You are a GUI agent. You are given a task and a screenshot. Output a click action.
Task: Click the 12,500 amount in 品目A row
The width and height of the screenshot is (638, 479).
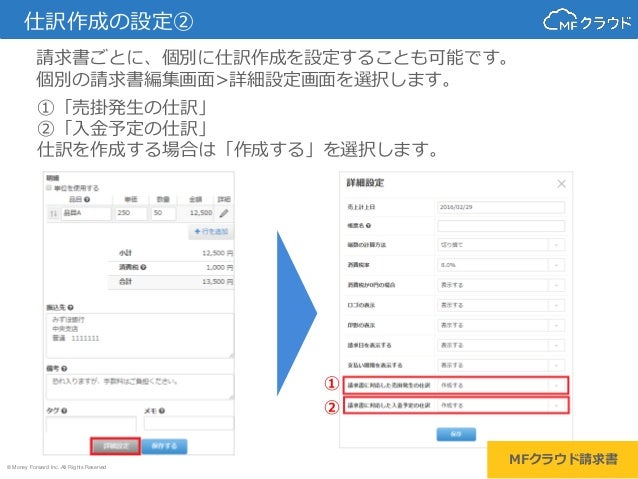[201, 213]
